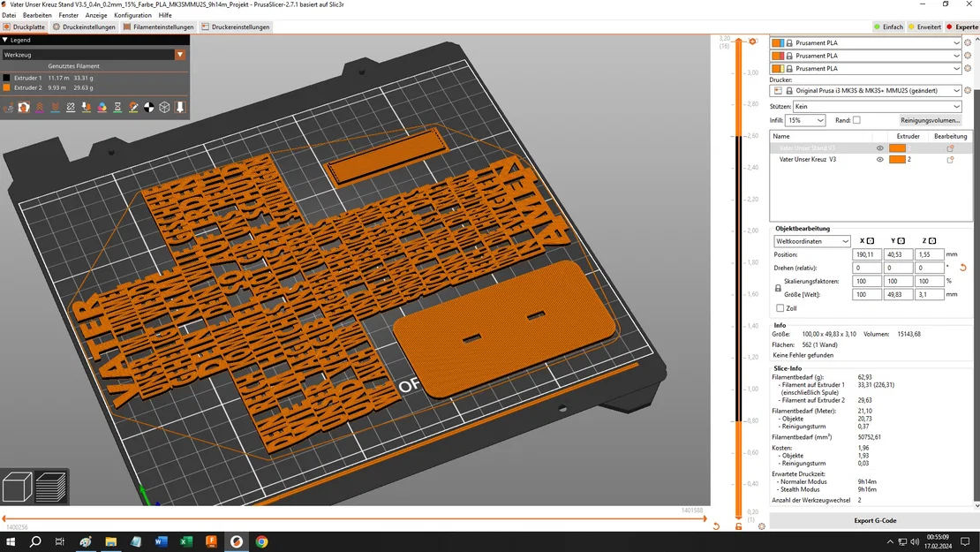980x552 pixels.
Task: Switch to Druckereinstellungen tab
Action: pyautogui.click(x=235, y=26)
